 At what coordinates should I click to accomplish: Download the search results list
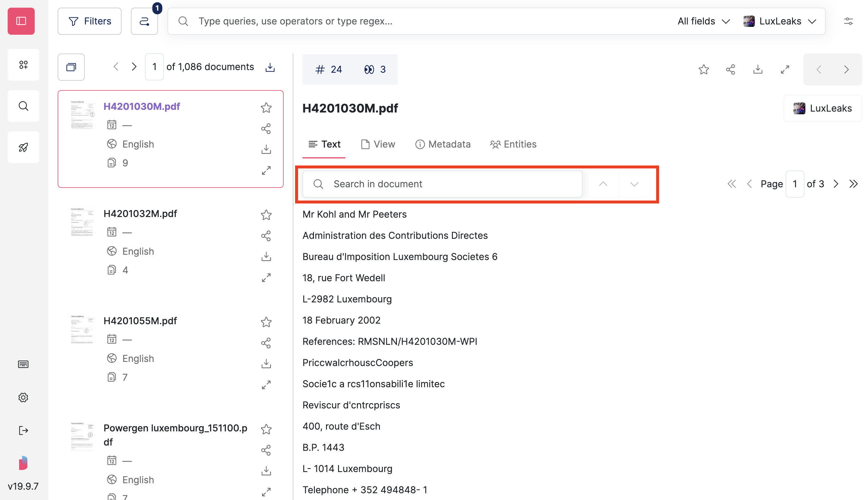click(x=270, y=67)
